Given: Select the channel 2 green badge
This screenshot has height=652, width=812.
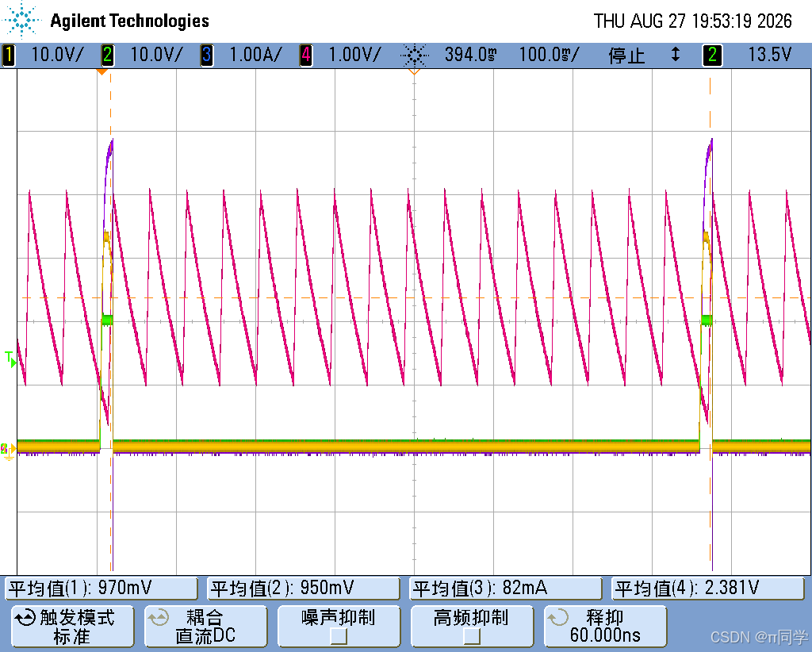Looking at the screenshot, I should coord(107,55).
